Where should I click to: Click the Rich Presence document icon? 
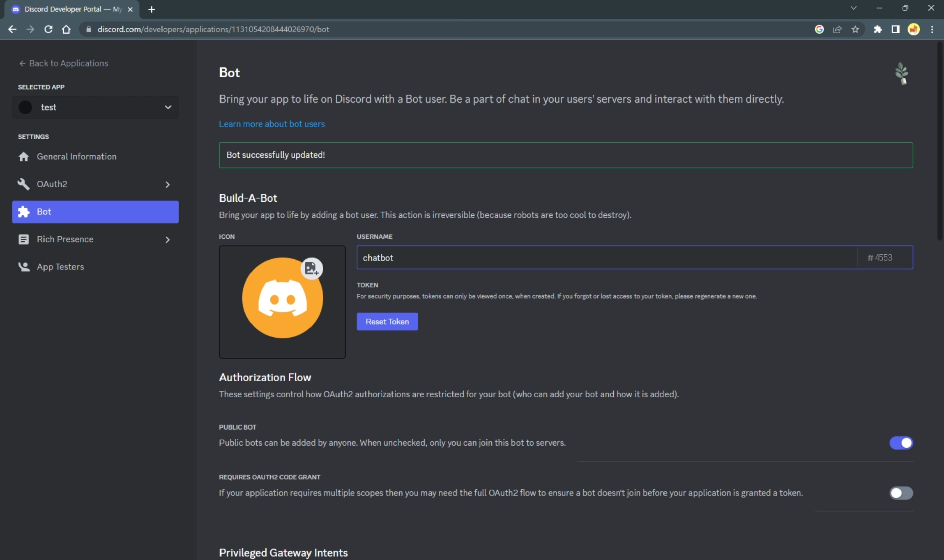[x=23, y=239]
